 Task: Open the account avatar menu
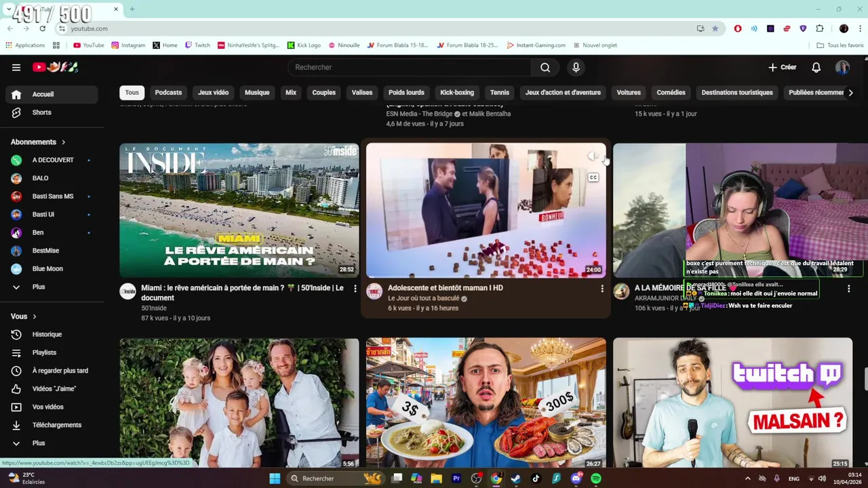[842, 67]
